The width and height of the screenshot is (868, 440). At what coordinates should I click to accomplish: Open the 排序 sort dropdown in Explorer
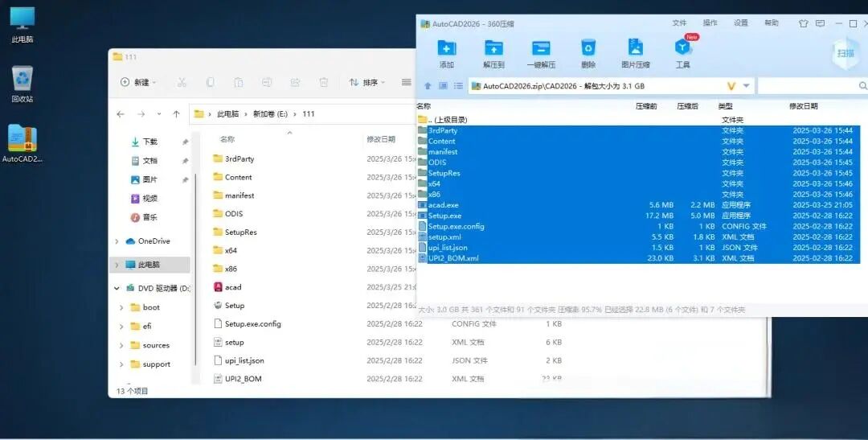pos(367,82)
